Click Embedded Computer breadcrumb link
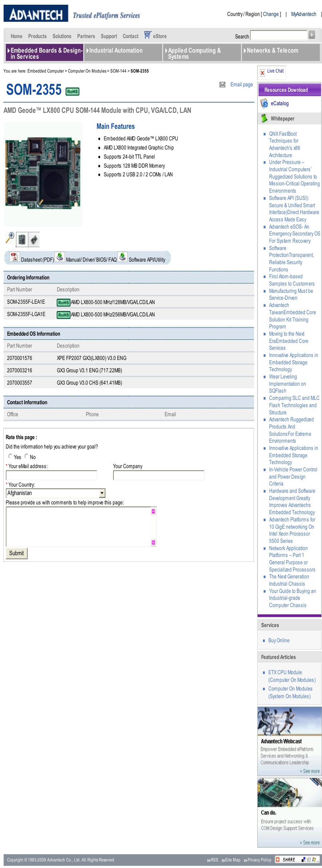The width and height of the screenshot is (322, 868). point(46,71)
